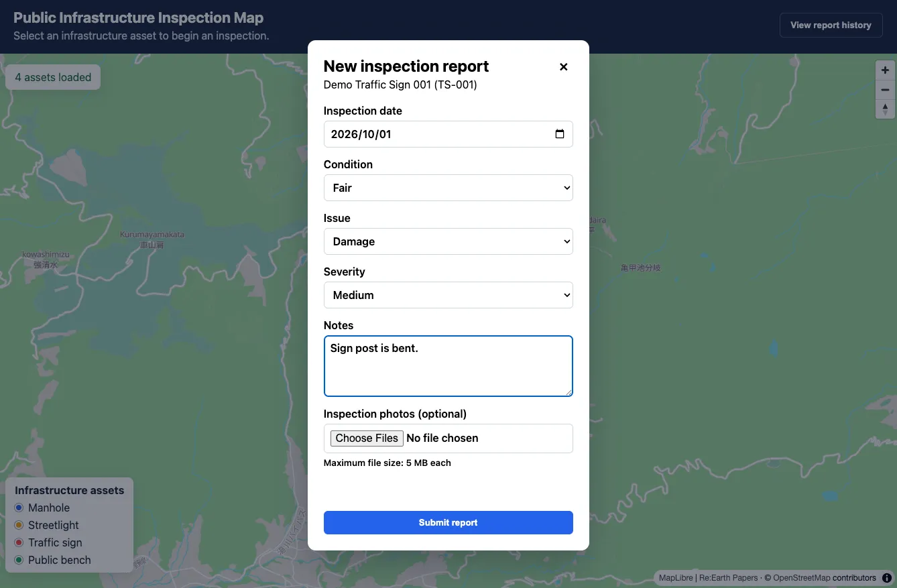The image size is (897, 588).
Task: Click the '4 assets loaded' status badge
Action: click(53, 77)
